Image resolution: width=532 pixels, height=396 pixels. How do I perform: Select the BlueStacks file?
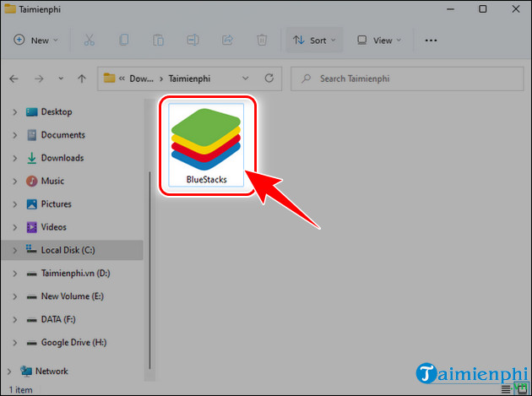[x=206, y=145]
